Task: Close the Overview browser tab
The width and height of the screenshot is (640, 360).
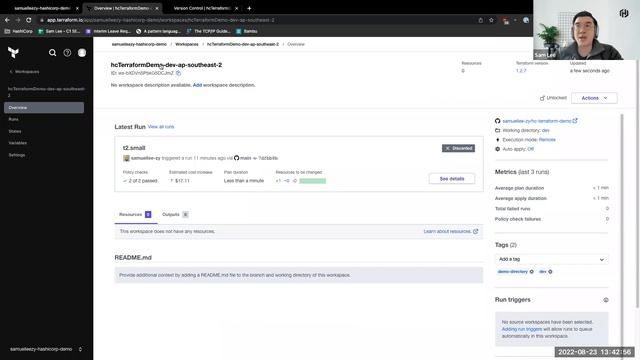Action: (x=157, y=8)
